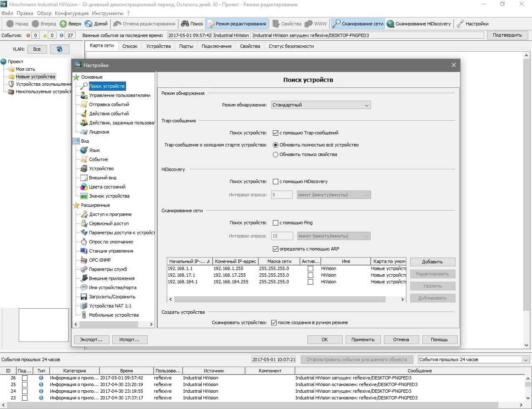Open Параметры служб settings item

point(108,269)
